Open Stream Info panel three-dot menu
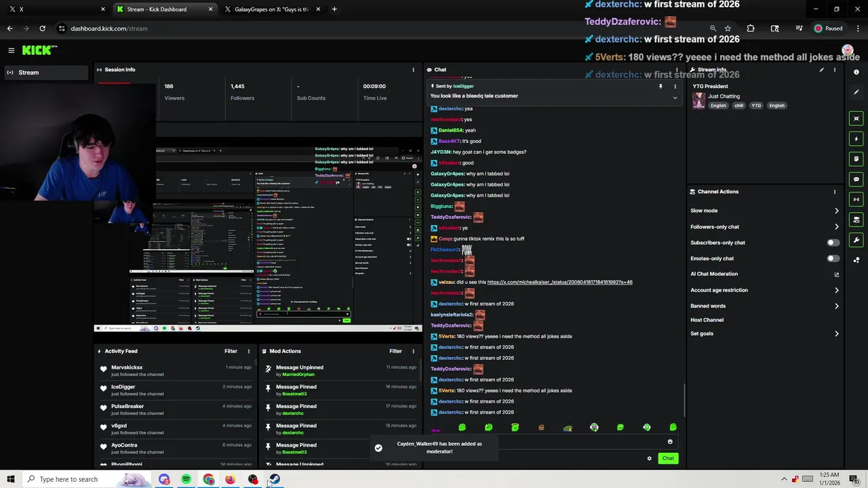This screenshot has height=488, width=868. [835, 70]
